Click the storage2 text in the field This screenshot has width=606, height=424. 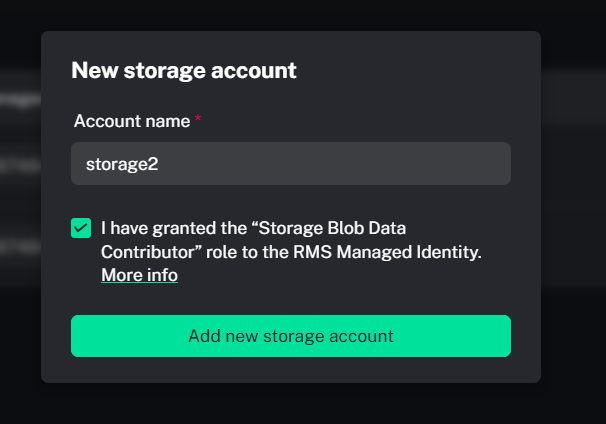pyautogui.click(x=122, y=164)
